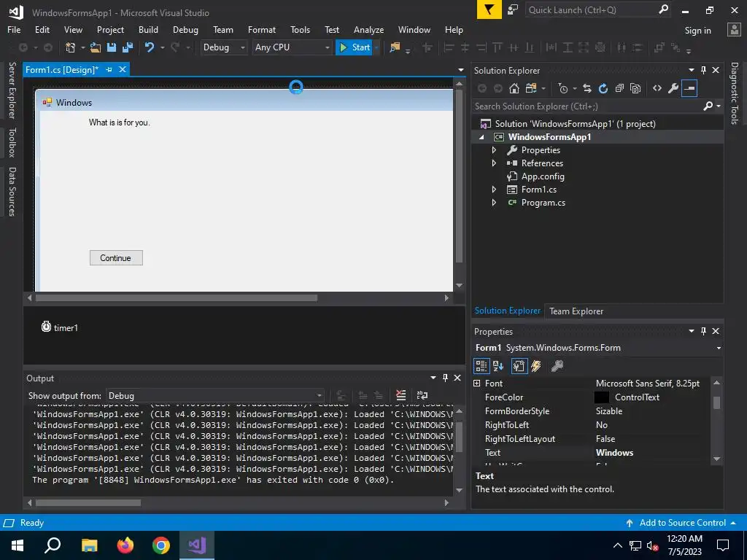Select the App.config file
Image resolution: width=747 pixels, height=560 pixels.
[x=543, y=176]
